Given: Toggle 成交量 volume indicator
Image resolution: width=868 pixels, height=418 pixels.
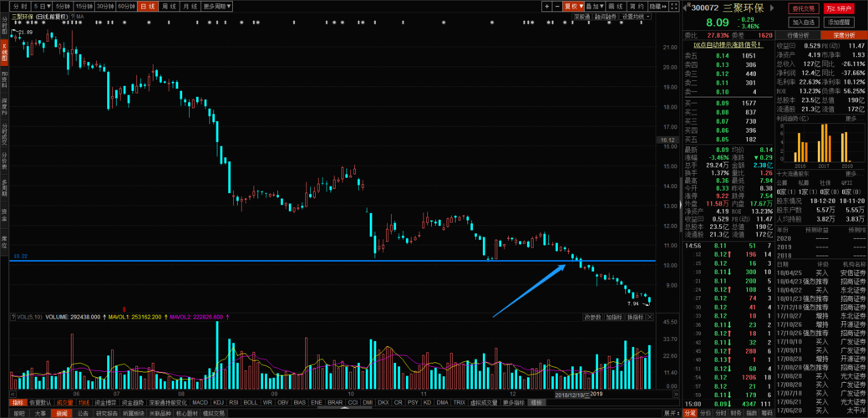Looking at the screenshot, I should point(66,402).
